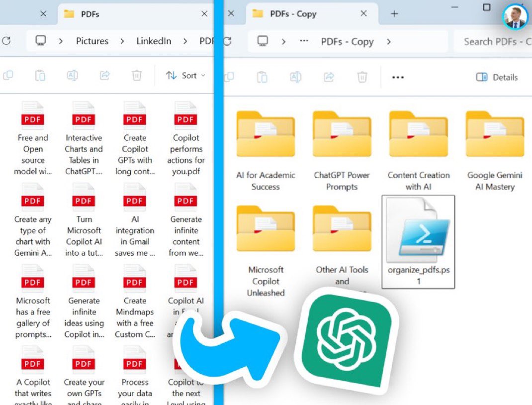Screen dimensions: 532x405
Task: Click This PC monitor icon in PDFs - Copy window
Action: pos(263,41)
